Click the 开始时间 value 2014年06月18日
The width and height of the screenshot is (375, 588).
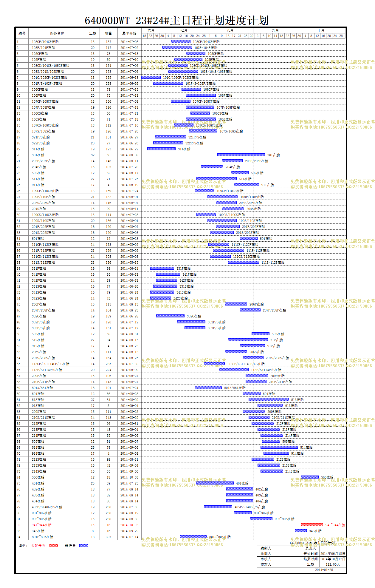333,554
